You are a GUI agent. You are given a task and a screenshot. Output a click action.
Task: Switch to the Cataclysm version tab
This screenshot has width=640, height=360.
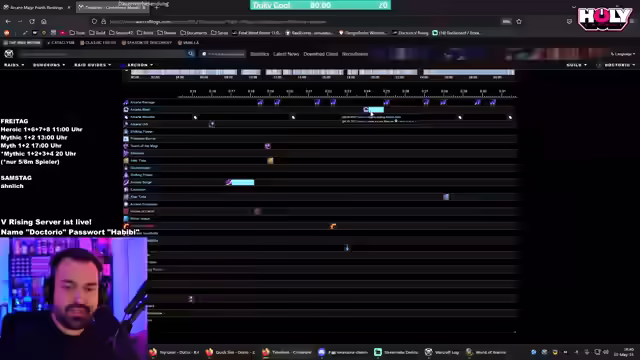[61, 42]
